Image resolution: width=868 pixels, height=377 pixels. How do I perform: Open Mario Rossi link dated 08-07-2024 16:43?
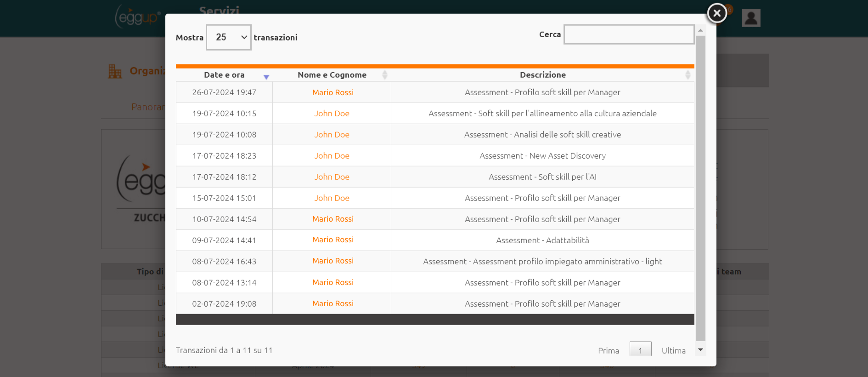[x=333, y=261]
